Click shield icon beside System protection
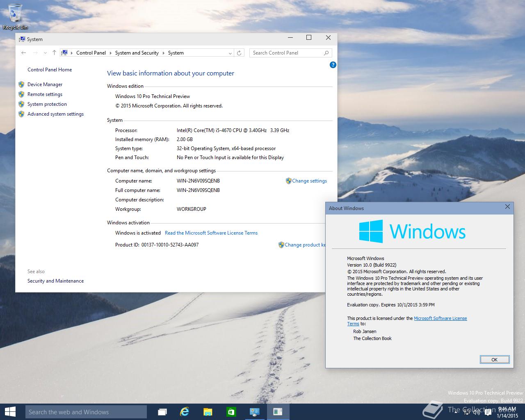The image size is (525, 420). pos(21,104)
